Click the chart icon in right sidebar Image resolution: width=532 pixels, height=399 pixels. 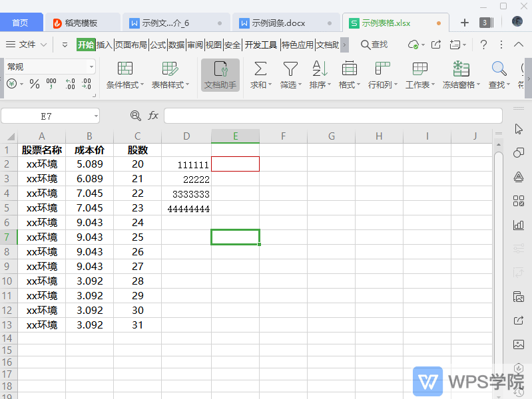[x=518, y=225]
